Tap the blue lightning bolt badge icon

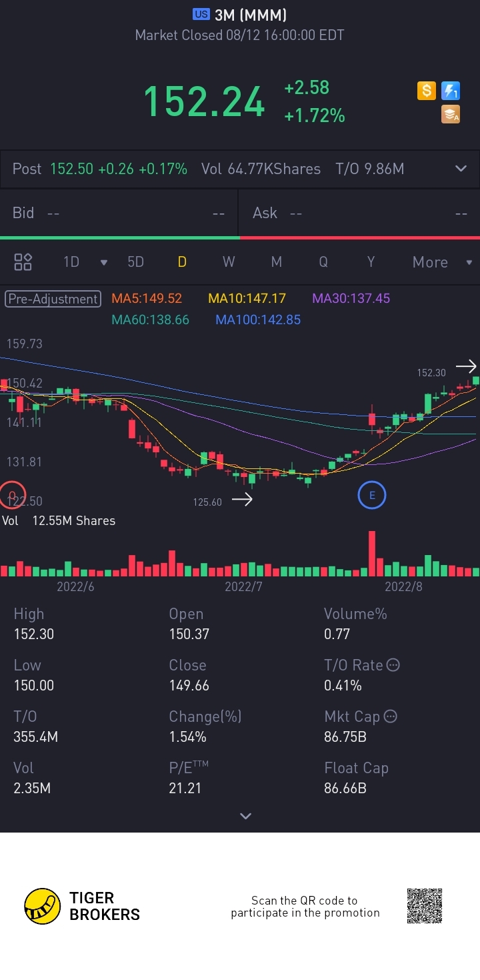(x=451, y=91)
